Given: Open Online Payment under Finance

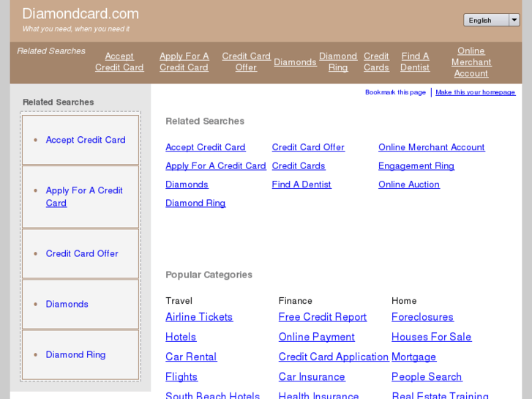Looking at the screenshot, I should (317, 338).
